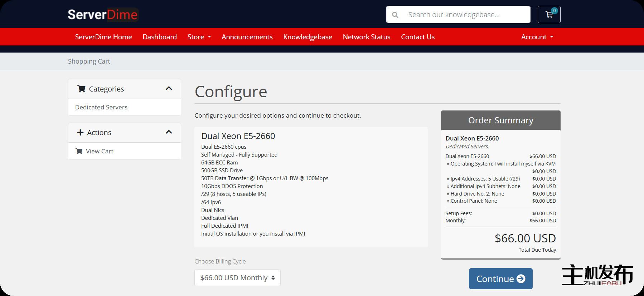
Task: Click the '$66.00 USD' total due amount
Action: click(525, 238)
